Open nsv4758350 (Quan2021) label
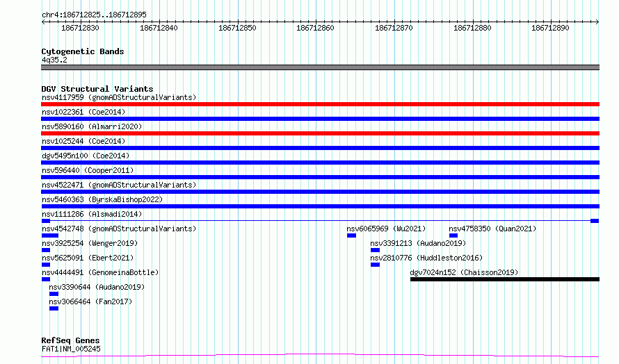Viewport: 619px width, 364px height. click(x=492, y=229)
